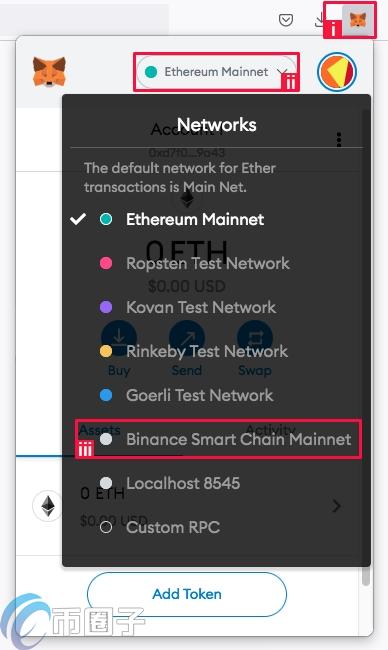Open the colorful account avatar icon
This screenshot has width=388, height=650.
point(337,72)
